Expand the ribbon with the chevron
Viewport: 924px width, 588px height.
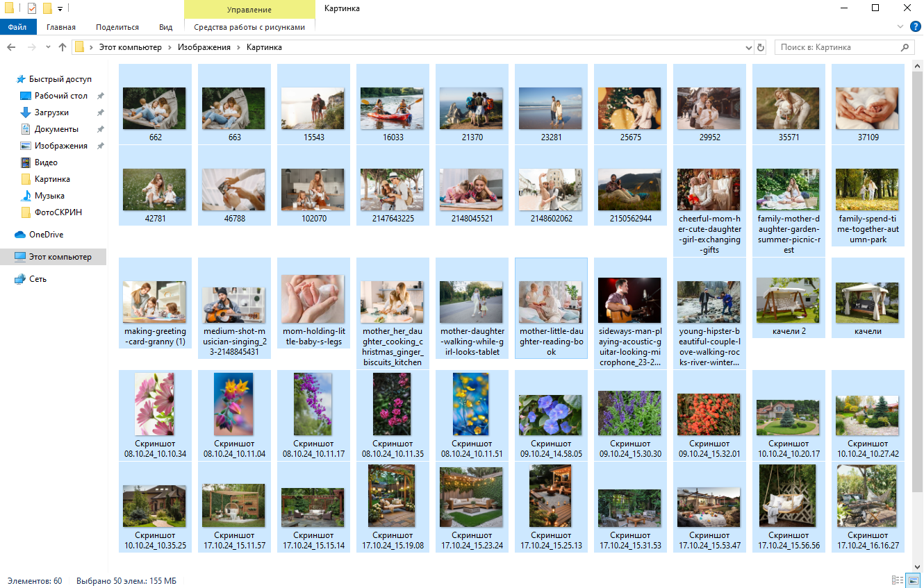[x=900, y=27]
